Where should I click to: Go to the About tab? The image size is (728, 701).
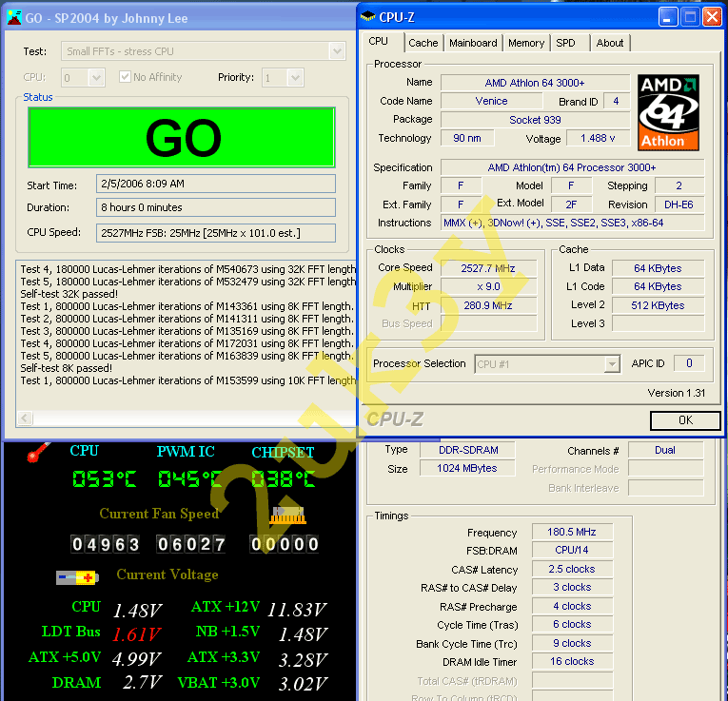pyautogui.click(x=610, y=43)
